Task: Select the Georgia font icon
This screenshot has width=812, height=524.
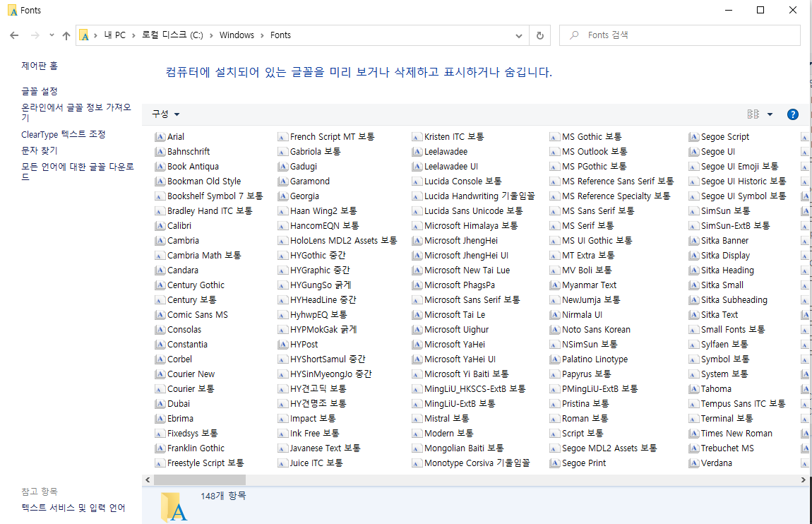Action: [x=282, y=196]
